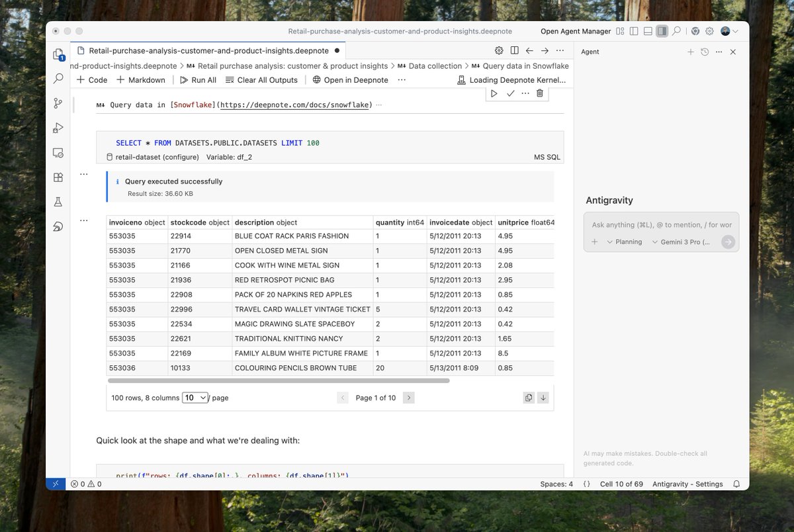This screenshot has height=532, width=794.
Task: Open the Source Control view
Action: click(x=58, y=103)
